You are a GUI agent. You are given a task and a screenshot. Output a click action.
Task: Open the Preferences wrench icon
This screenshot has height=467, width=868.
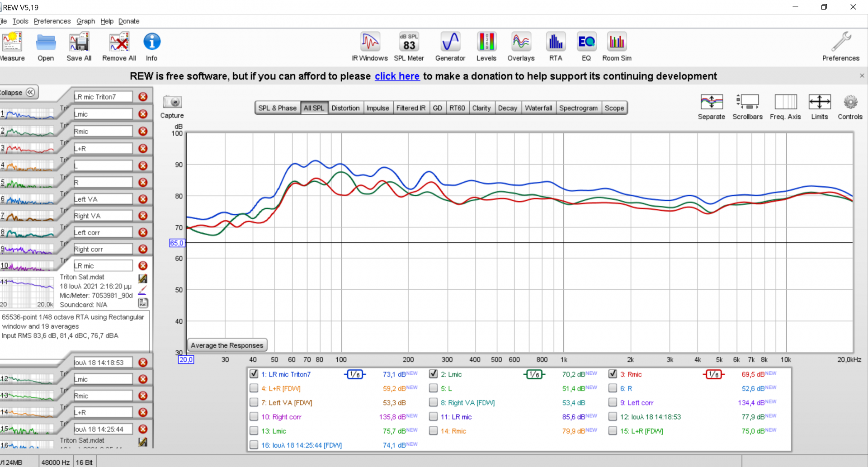pyautogui.click(x=841, y=46)
